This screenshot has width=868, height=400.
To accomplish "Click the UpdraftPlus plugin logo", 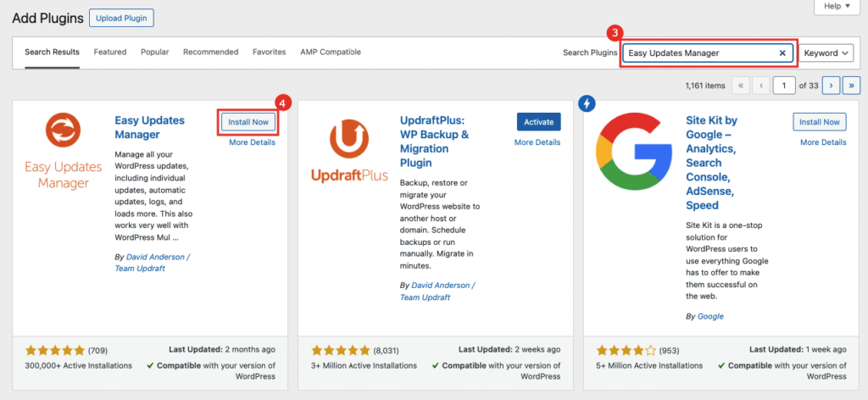I will point(349,152).
